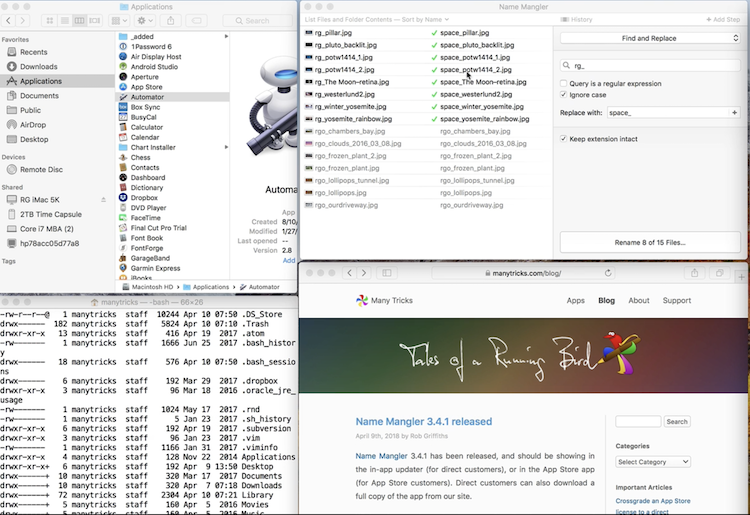The height and width of the screenshot is (515, 750).
Task: Click the Finder edit tags button
Action: [196, 21]
